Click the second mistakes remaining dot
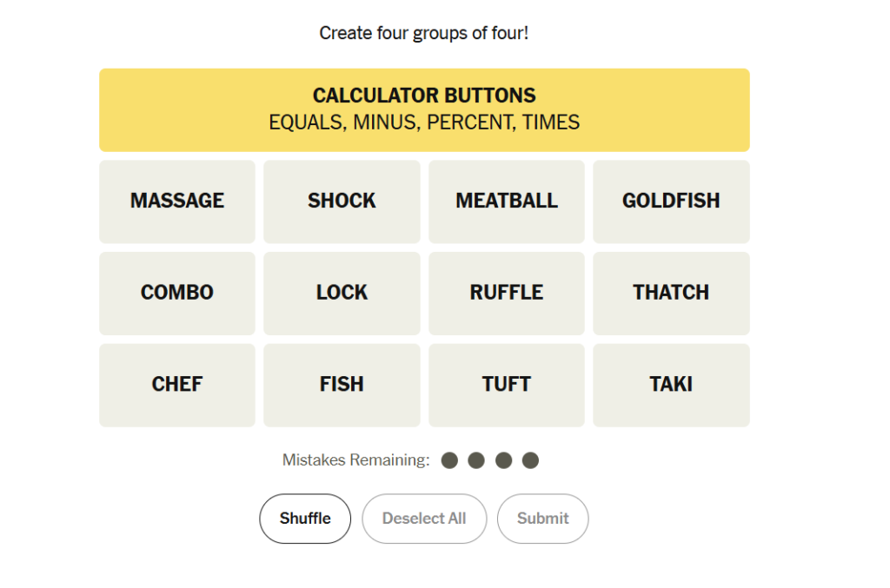This screenshot has height=588, width=890. click(476, 460)
